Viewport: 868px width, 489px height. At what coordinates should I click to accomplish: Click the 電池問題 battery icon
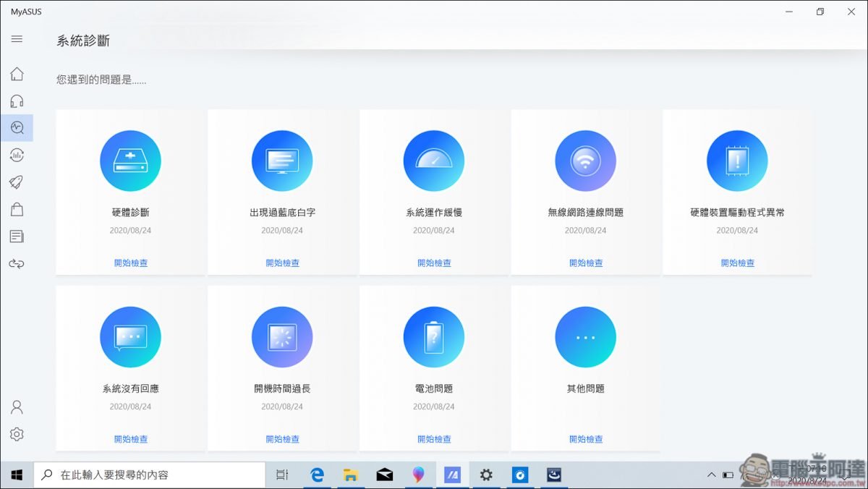tap(433, 336)
